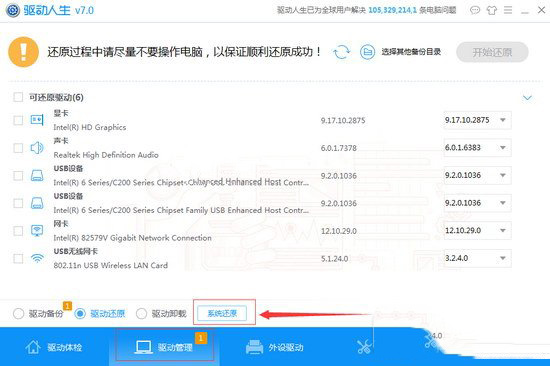Click the 802.11n USB Wireless LAN Card name
This screenshot has height=366, width=550.
(110, 266)
